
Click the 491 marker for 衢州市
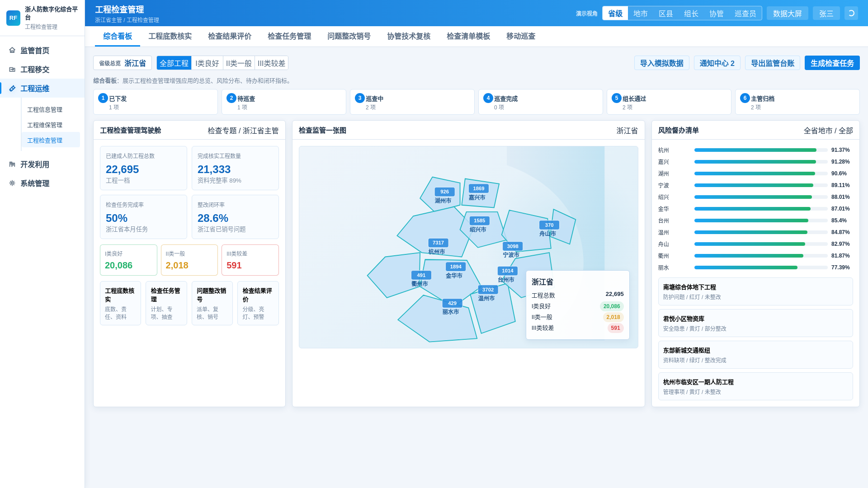(421, 275)
